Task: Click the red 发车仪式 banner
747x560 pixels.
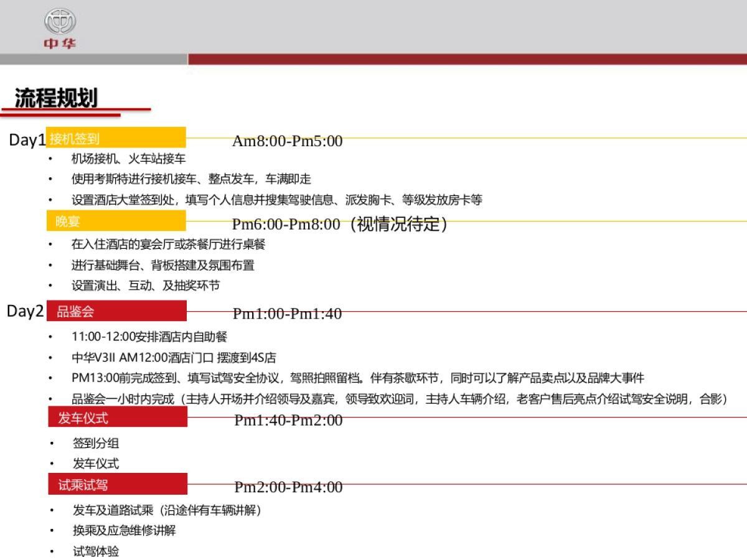Action: 116,418
